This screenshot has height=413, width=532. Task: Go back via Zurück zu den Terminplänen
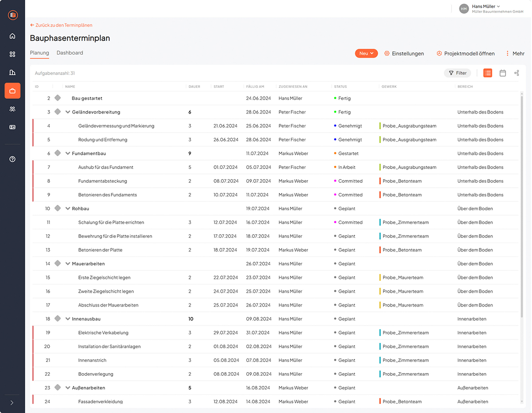pyautogui.click(x=61, y=25)
